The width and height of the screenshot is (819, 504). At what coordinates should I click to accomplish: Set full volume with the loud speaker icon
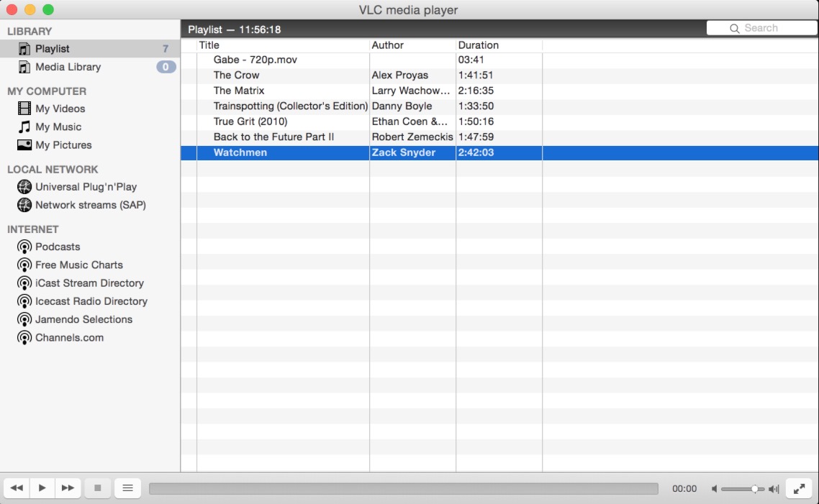pos(774,489)
